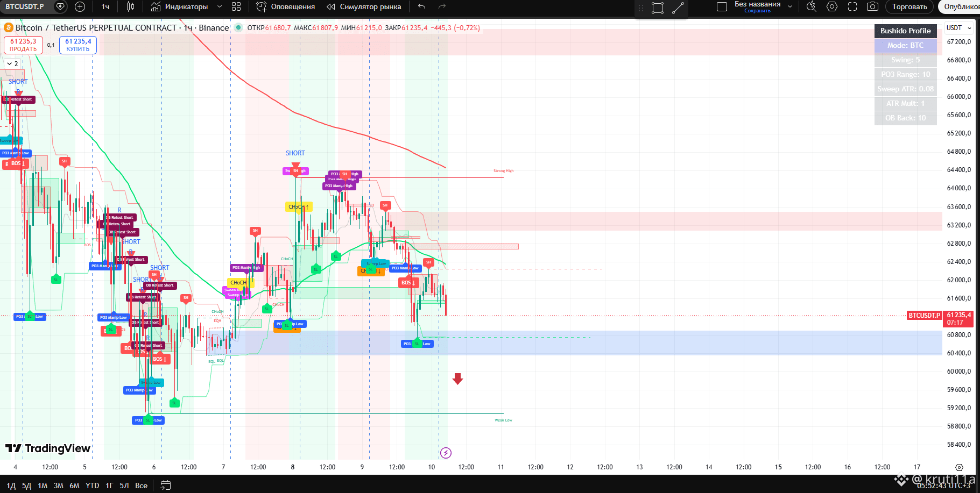Grab the floating drawing toolbar handle

point(641,8)
